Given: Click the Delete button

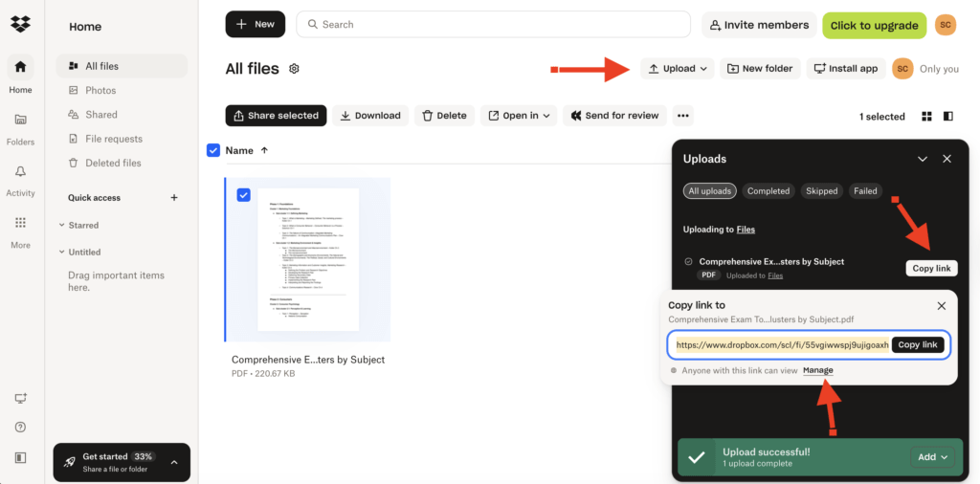Looking at the screenshot, I should coord(444,116).
